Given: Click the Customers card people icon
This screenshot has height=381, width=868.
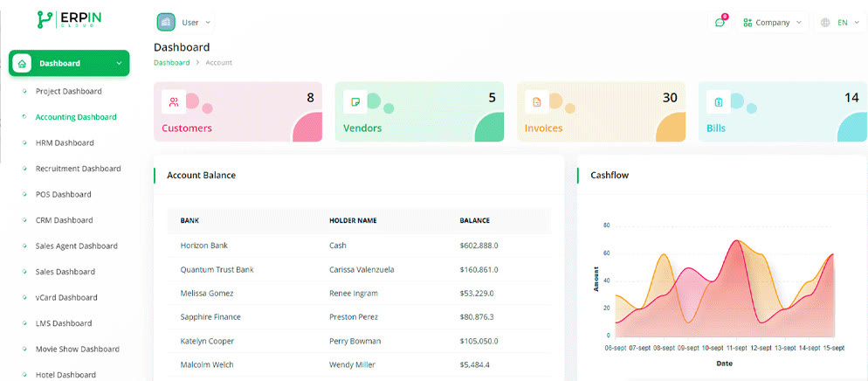Looking at the screenshot, I should point(174,102).
